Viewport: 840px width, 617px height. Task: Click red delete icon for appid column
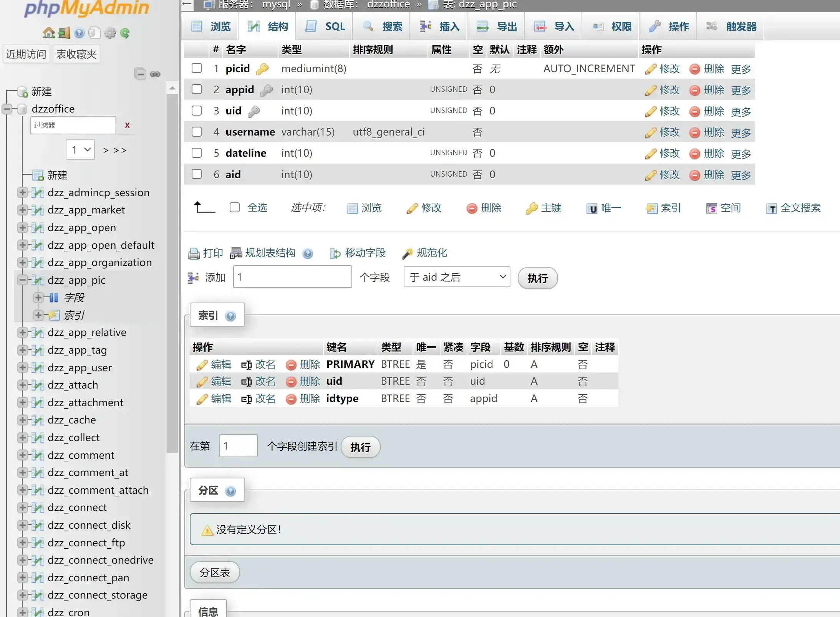coord(694,90)
